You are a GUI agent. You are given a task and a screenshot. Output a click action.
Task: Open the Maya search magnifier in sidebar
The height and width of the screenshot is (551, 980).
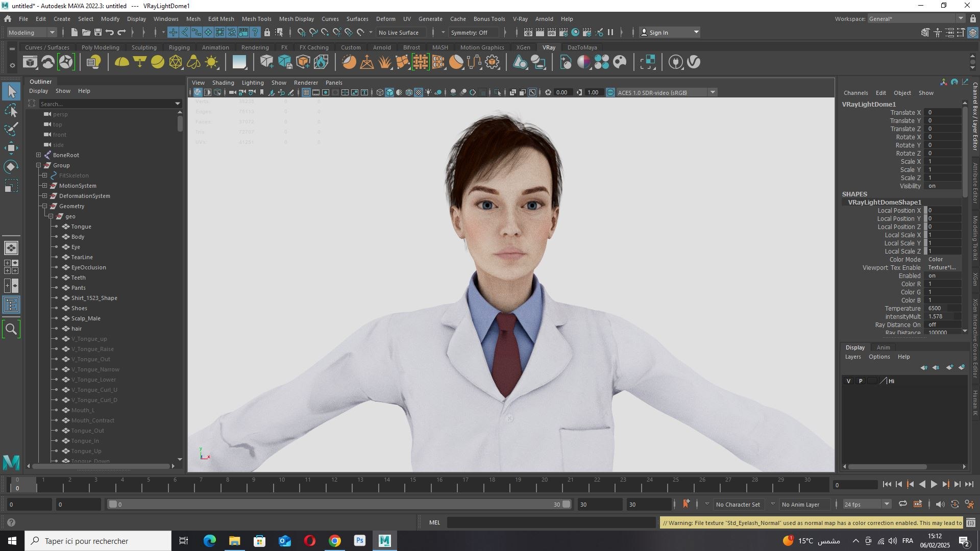(11, 330)
